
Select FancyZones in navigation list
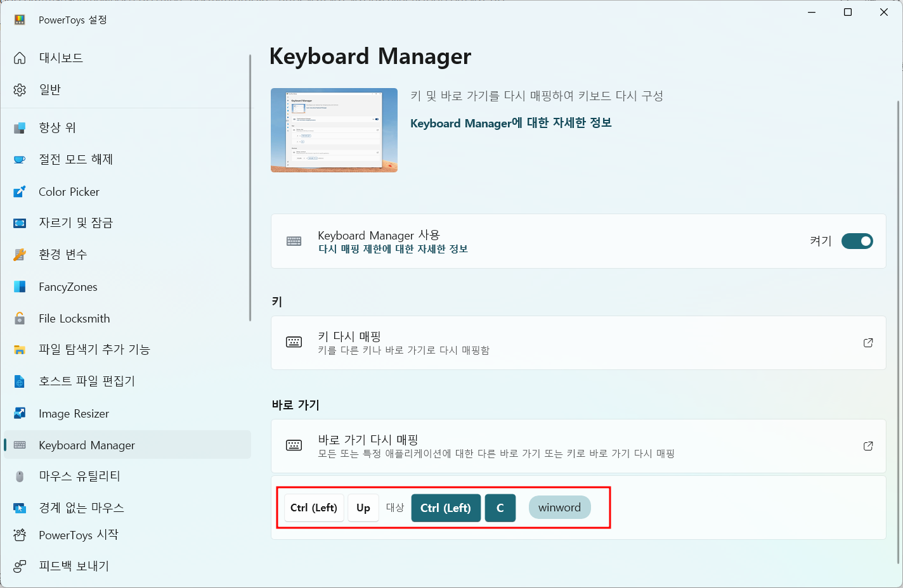(x=127, y=286)
